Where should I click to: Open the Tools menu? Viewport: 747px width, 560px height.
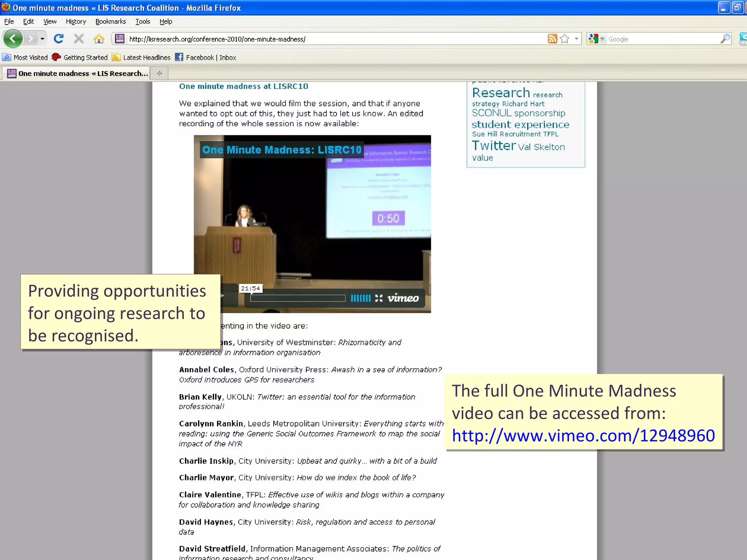pos(143,22)
